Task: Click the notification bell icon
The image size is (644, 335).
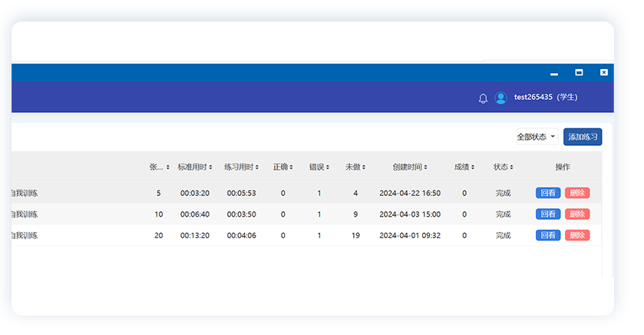Action: (x=483, y=98)
